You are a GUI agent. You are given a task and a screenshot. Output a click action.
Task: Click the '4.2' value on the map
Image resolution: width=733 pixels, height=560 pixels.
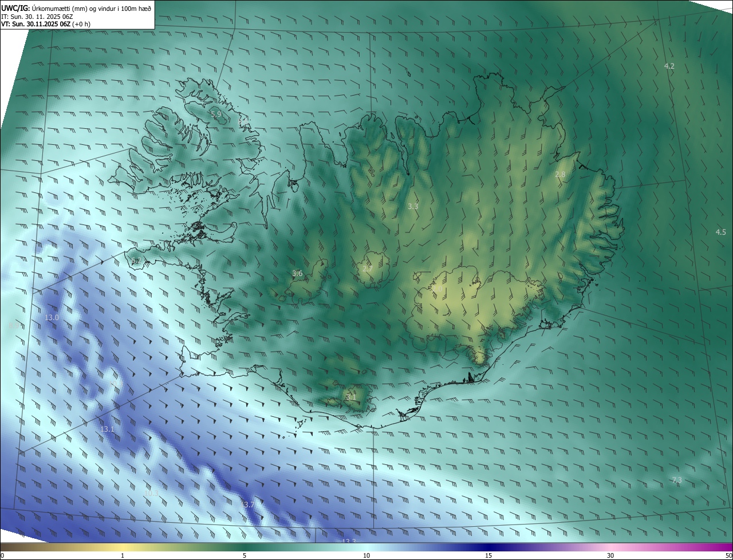669,66
